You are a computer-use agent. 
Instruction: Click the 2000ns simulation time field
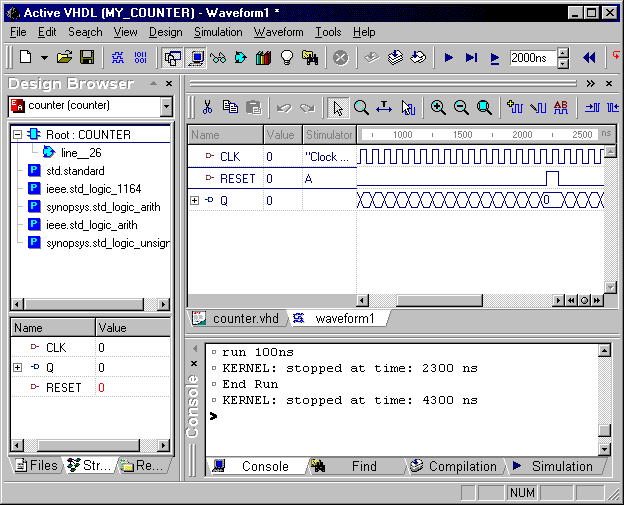point(532,58)
